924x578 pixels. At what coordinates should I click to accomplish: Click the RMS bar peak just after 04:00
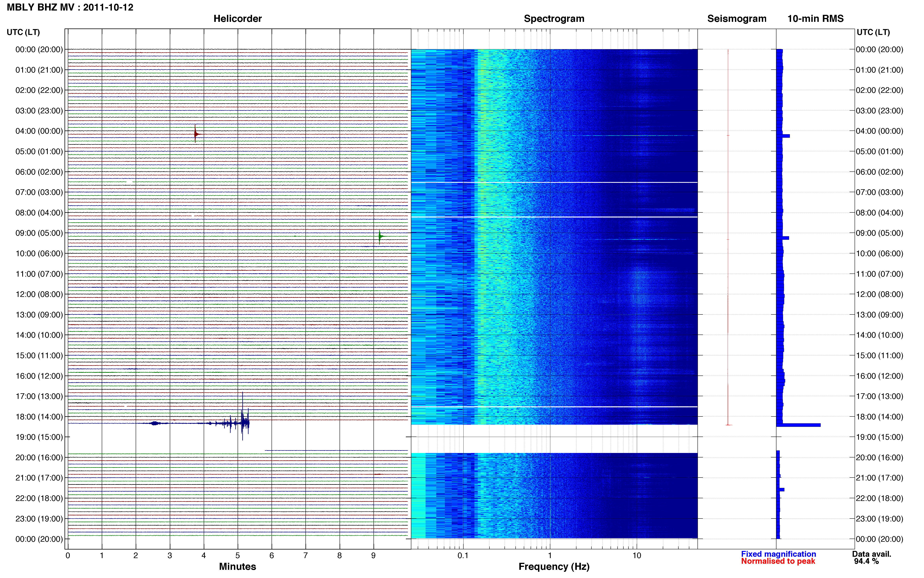click(x=783, y=136)
